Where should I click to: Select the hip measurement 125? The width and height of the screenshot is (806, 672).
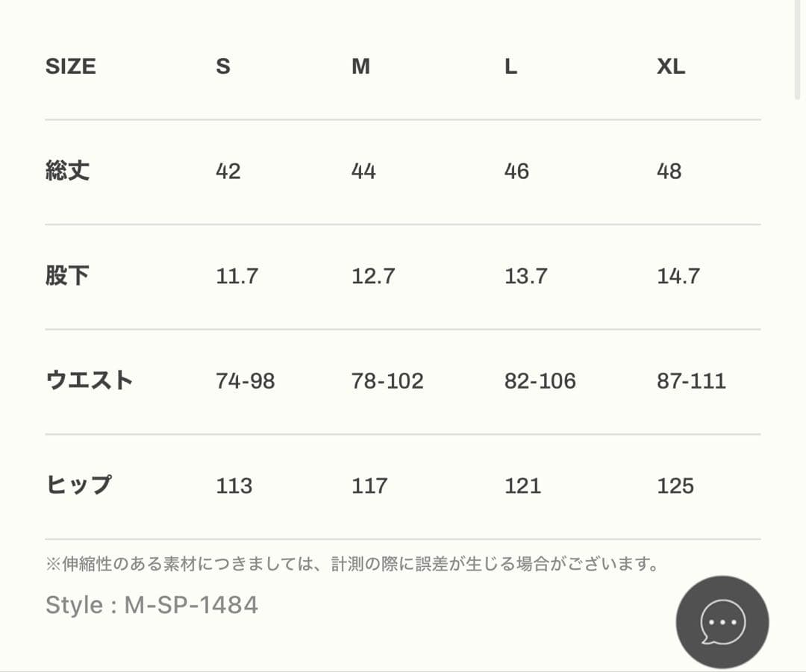point(674,485)
